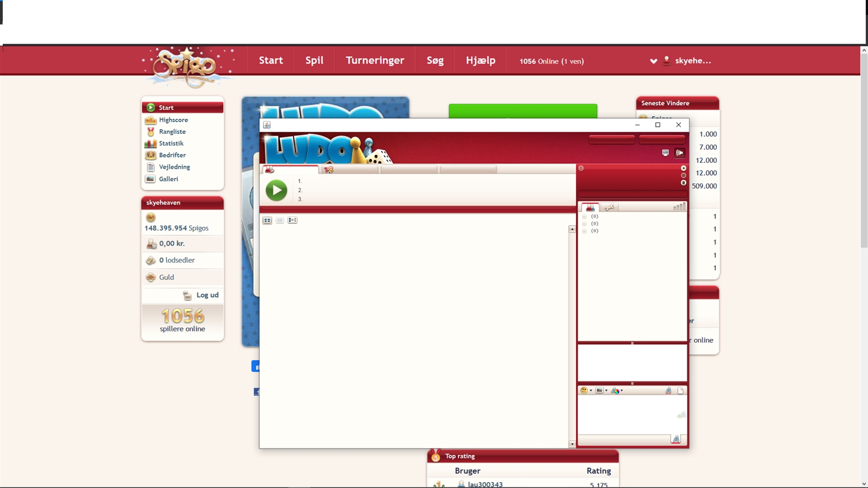Switch to the list view icon

point(280,220)
